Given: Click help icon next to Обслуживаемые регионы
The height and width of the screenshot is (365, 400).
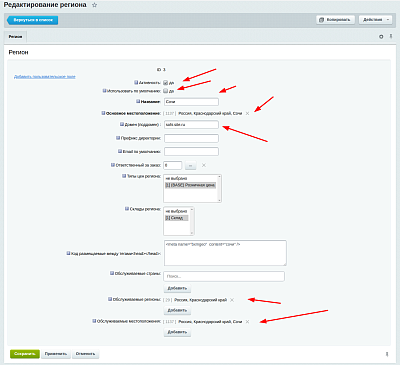Looking at the screenshot, I should pos(110,299).
